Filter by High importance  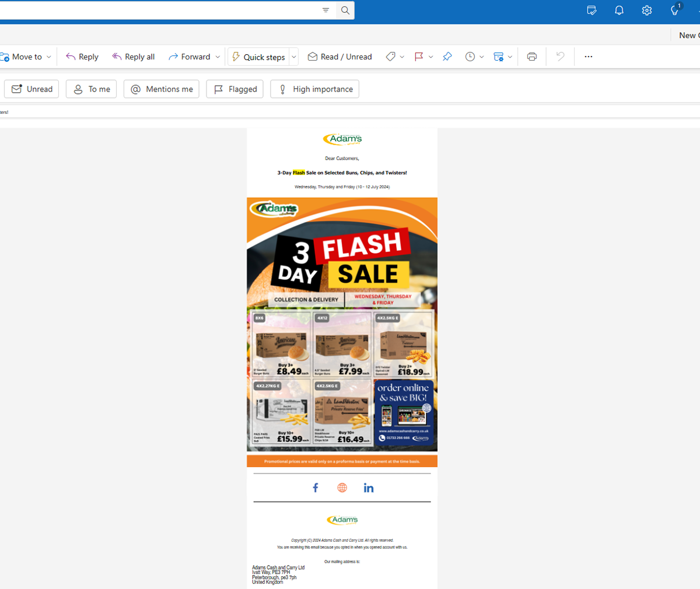coord(314,89)
